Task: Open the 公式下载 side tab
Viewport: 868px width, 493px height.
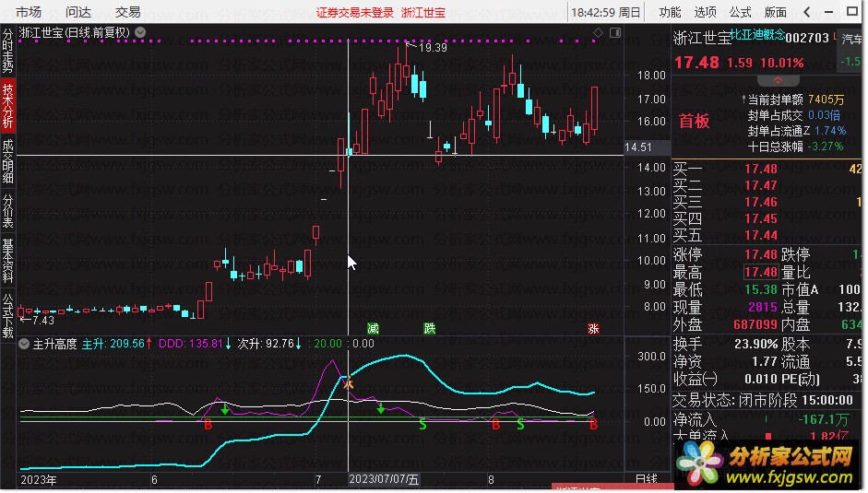Action: [x=7, y=316]
